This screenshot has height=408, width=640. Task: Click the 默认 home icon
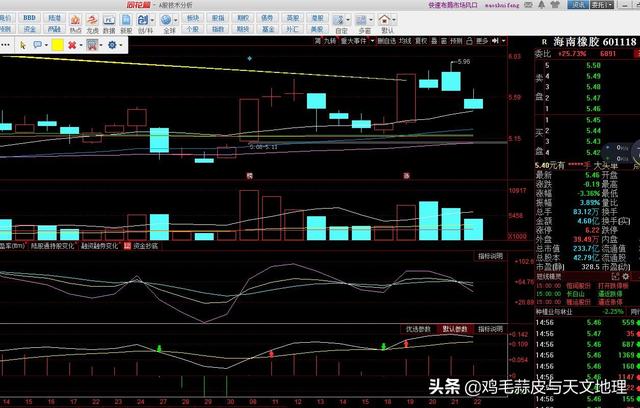tap(384, 20)
